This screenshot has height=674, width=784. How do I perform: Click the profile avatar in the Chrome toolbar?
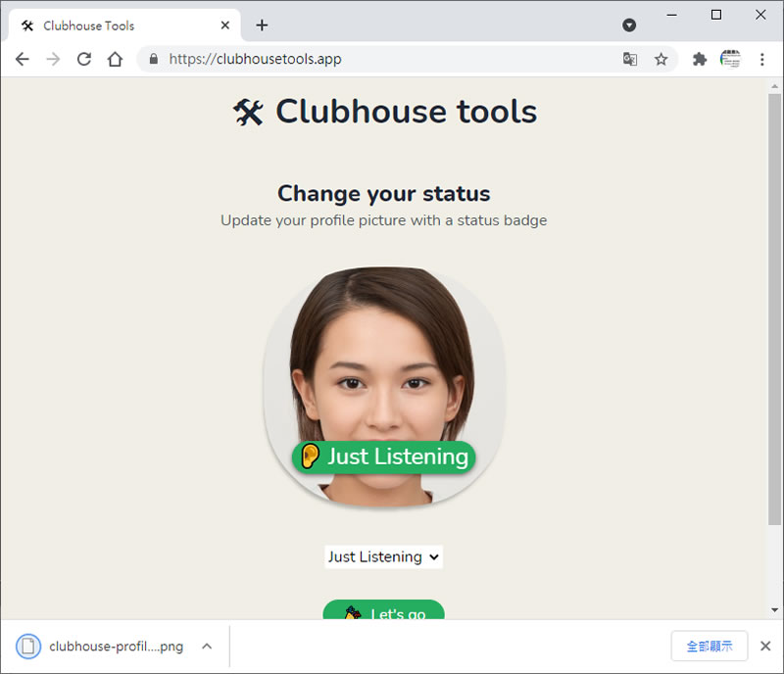coord(730,59)
